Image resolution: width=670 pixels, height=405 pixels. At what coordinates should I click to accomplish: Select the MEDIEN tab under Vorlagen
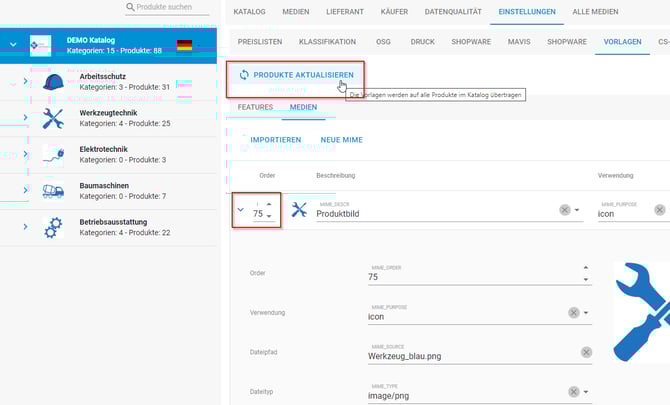point(303,107)
